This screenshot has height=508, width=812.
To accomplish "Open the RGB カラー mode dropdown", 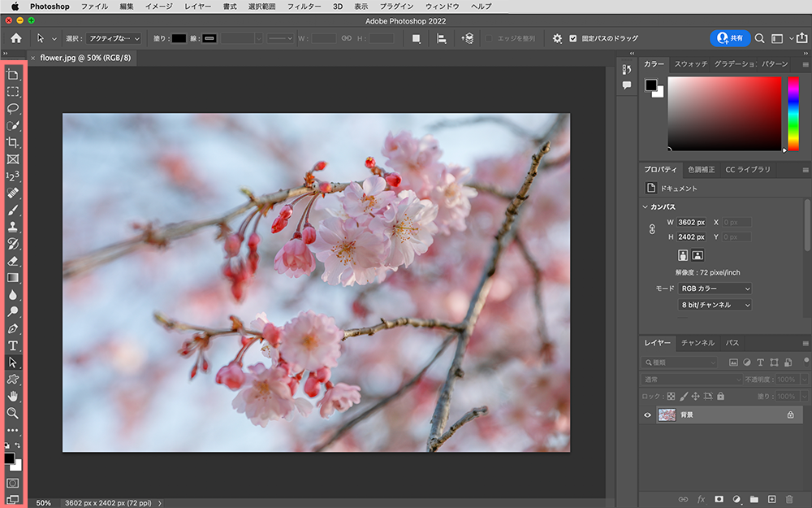I will pos(715,289).
